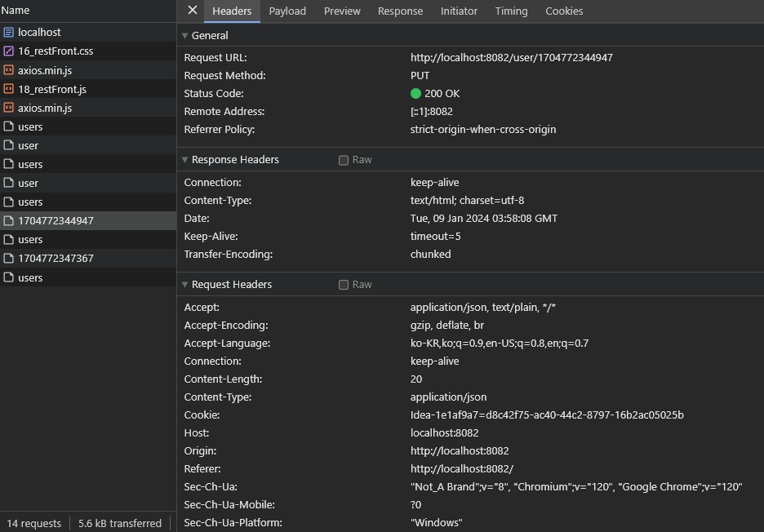Select the 1704772344947 request row
This screenshot has height=532, width=764.
(x=88, y=220)
